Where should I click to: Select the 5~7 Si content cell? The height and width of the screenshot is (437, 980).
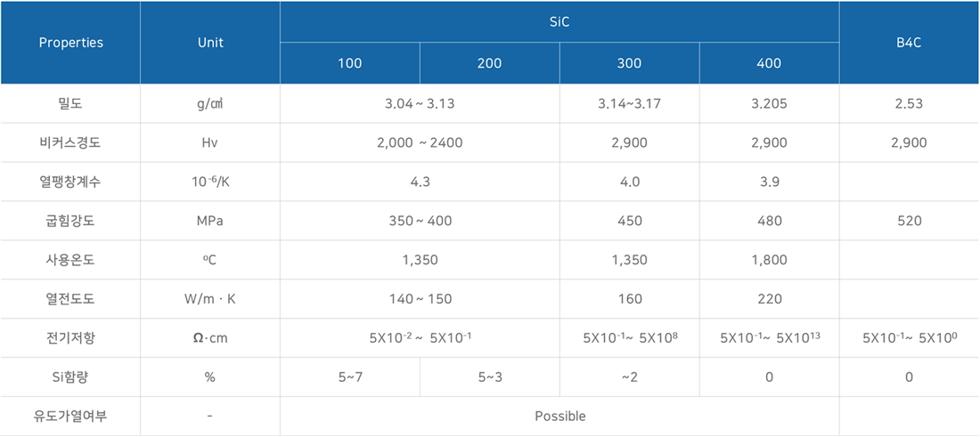(350, 376)
